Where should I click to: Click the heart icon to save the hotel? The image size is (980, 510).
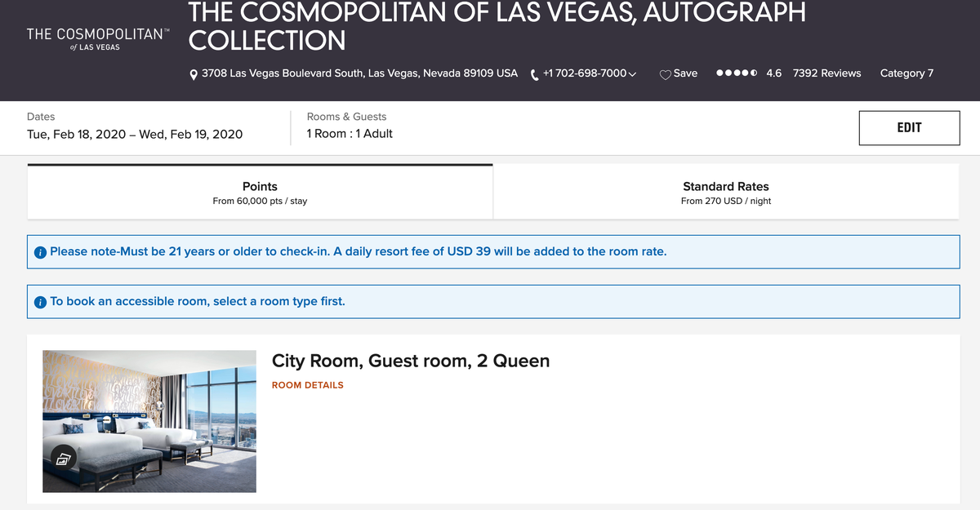tap(664, 73)
